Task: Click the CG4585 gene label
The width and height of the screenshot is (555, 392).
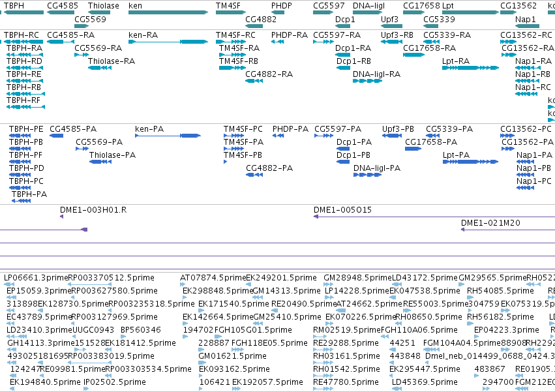Action: tap(63, 6)
